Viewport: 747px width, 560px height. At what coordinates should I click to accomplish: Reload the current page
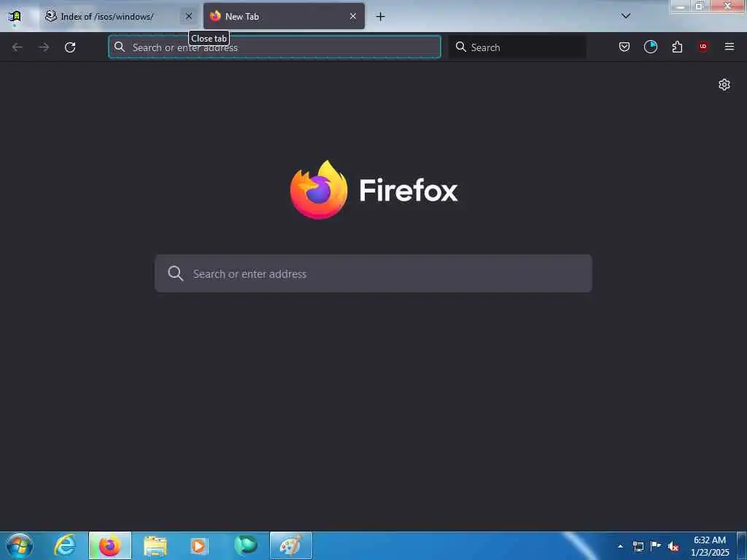(70, 47)
